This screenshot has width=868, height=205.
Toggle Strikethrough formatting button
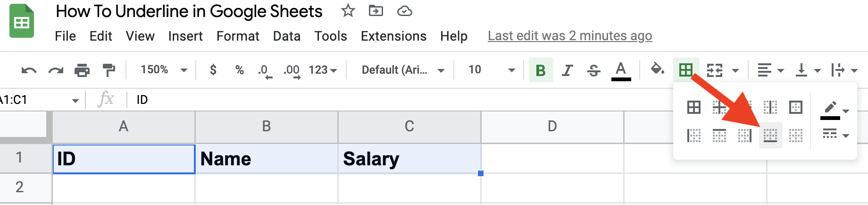(x=594, y=70)
